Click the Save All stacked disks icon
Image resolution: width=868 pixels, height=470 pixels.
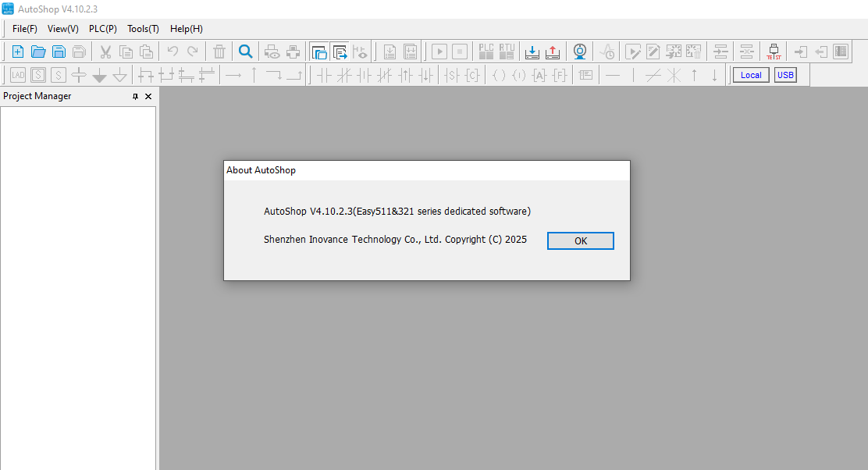pos(79,52)
